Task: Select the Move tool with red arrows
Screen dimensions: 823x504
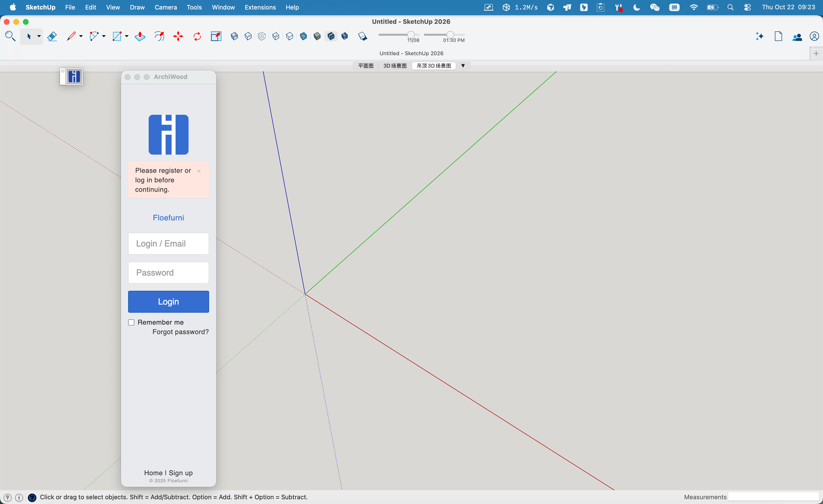Action: click(178, 36)
